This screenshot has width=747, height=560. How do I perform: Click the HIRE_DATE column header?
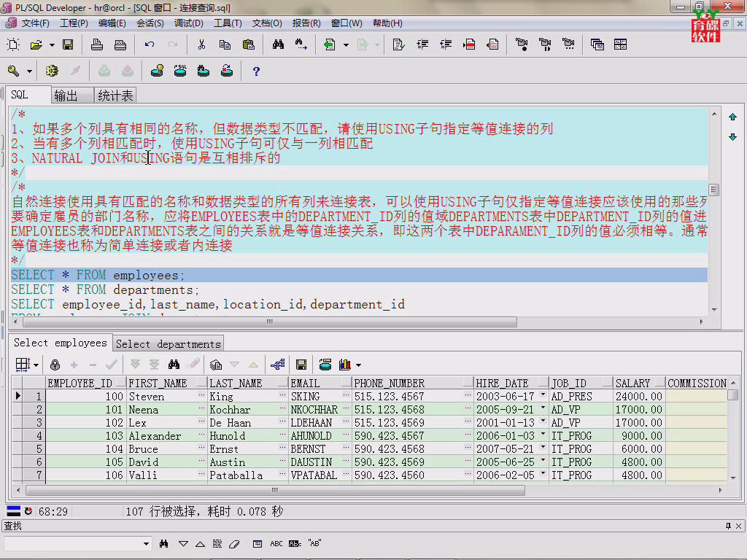tap(511, 383)
